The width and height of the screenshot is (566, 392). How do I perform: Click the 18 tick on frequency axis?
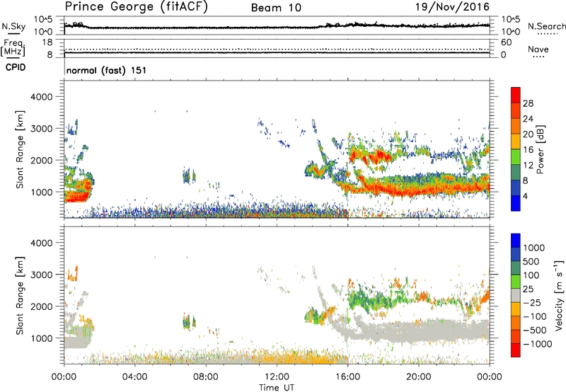tap(47, 42)
